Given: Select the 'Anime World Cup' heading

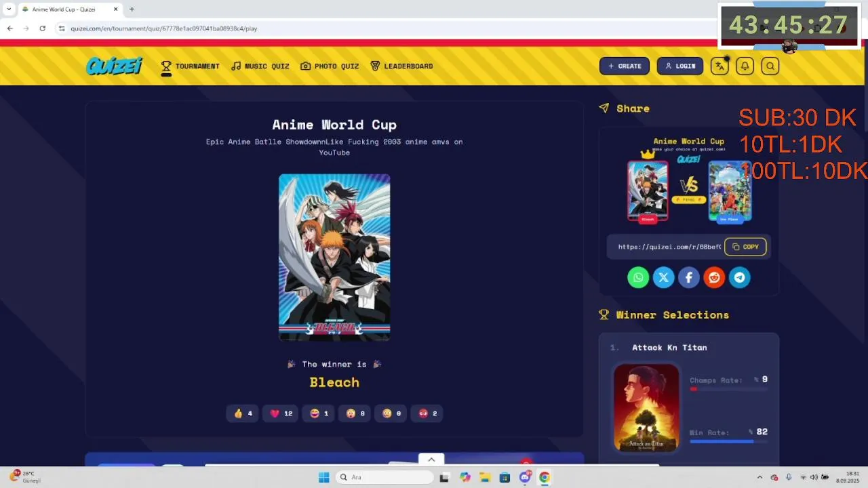Looking at the screenshot, I should tap(334, 125).
